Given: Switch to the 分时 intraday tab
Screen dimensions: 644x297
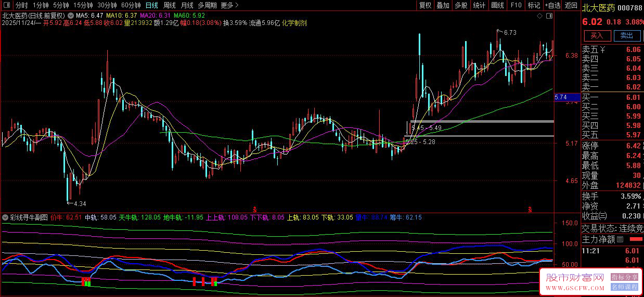Looking at the screenshot, I should click(x=22, y=5).
